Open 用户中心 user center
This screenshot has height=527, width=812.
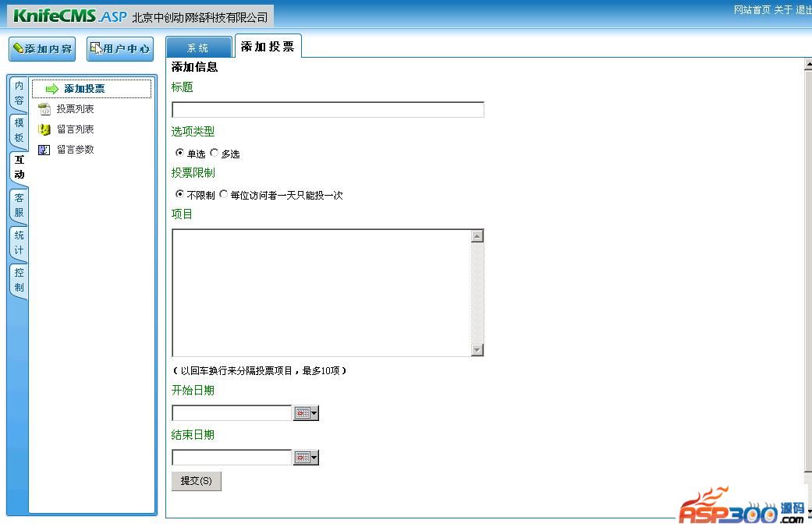(120, 49)
